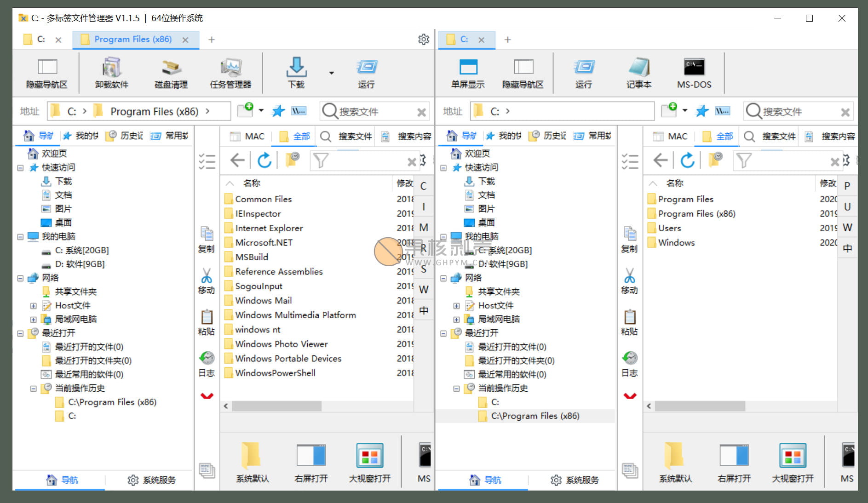Toggle 隐藏导航区 in right pane toolbar
Image resolution: width=868 pixels, height=503 pixels.
click(523, 72)
